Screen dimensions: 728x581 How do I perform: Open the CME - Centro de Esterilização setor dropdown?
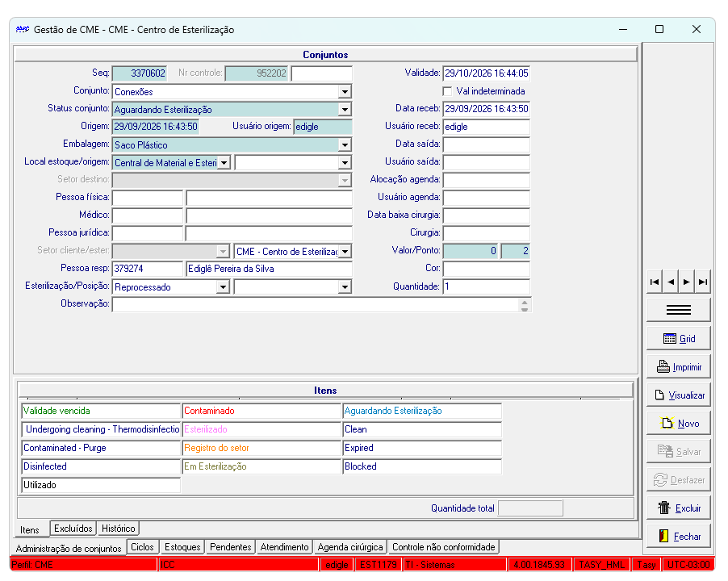pos(345,252)
